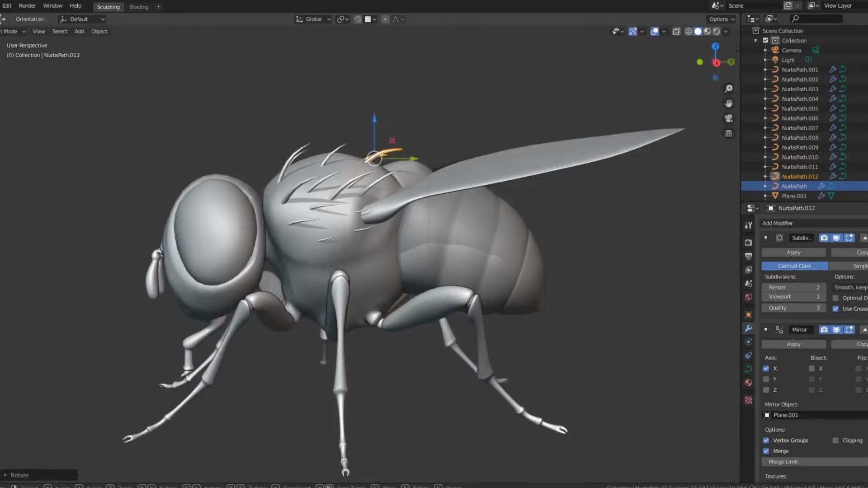This screenshot has width=868, height=488.
Task: Select Plane.001 in the outliner
Action: [x=794, y=196]
